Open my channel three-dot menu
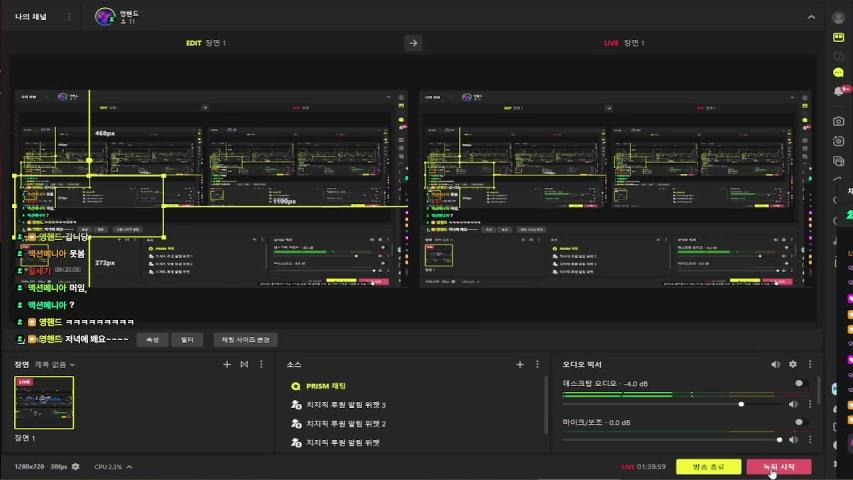The image size is (853, 480). pos(68,17)
